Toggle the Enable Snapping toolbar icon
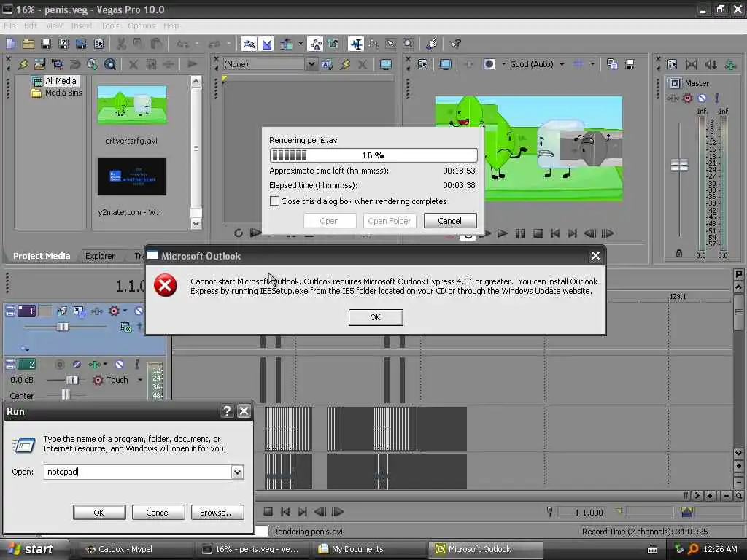Viewport: 747px width, 560px height. pyautogui.click(x=249, y=44)
